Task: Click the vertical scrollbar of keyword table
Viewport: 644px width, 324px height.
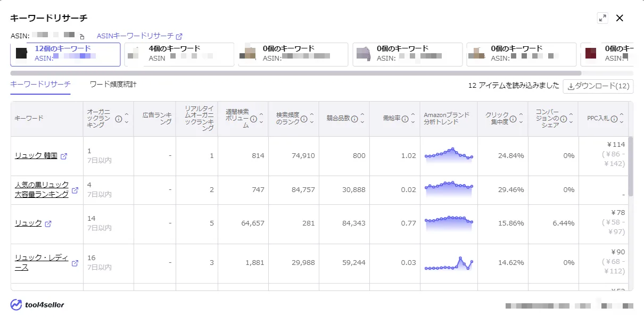Action: [x=631, y=167]
